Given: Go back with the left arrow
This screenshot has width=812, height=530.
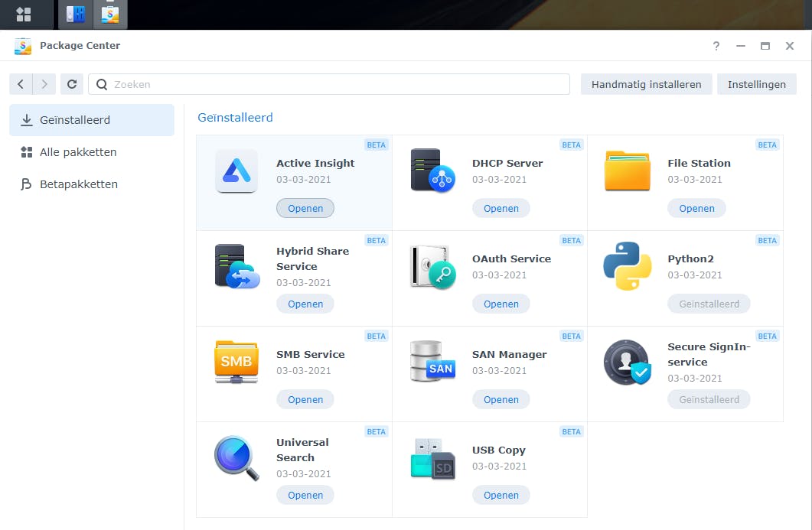Looking at the screenshot, I should tap(21, 84).
